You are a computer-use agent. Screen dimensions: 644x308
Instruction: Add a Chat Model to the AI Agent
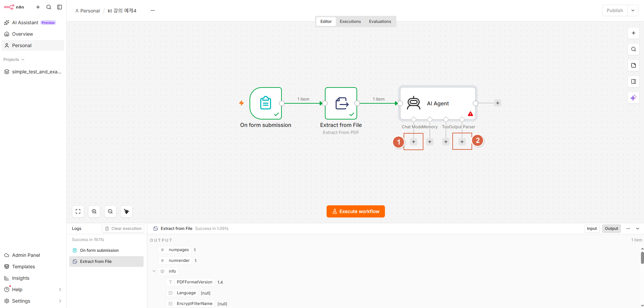coord(414,142)
